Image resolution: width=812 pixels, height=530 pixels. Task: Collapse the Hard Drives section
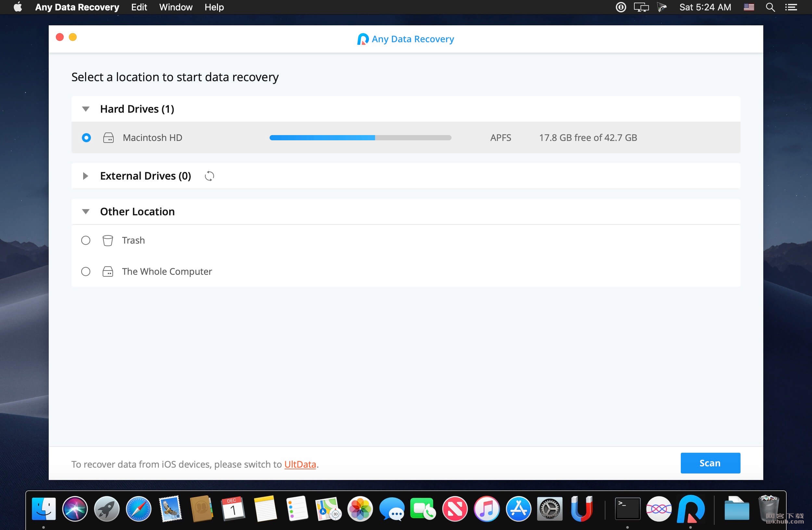coord(86,109)
